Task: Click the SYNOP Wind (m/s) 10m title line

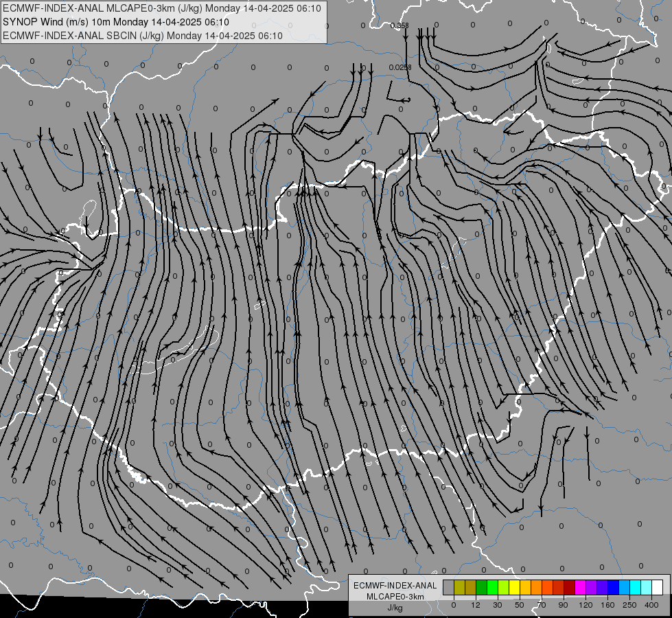Action: 116,22
